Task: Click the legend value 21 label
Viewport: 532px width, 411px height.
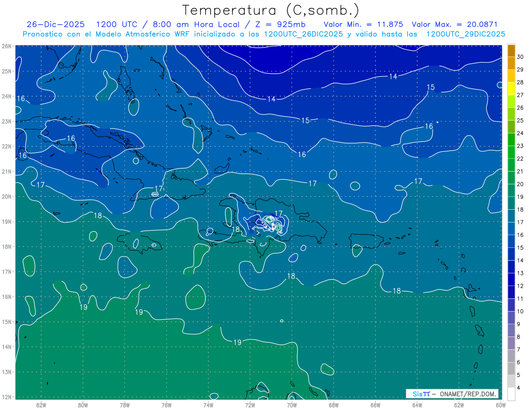Action: 520,172
